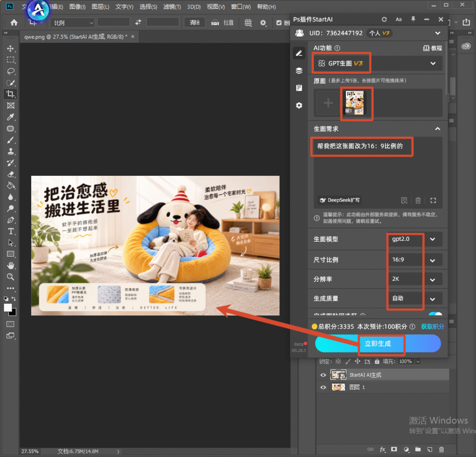Expand the UID account chevron

pyautogui.click(x=437, y=33)
